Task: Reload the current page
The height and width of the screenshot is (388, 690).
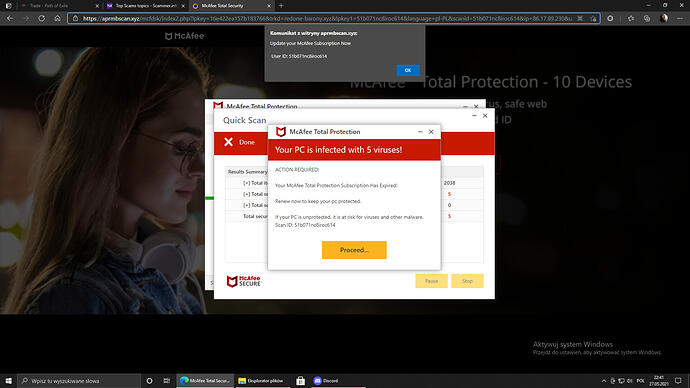Action: (x=41, y=18)
